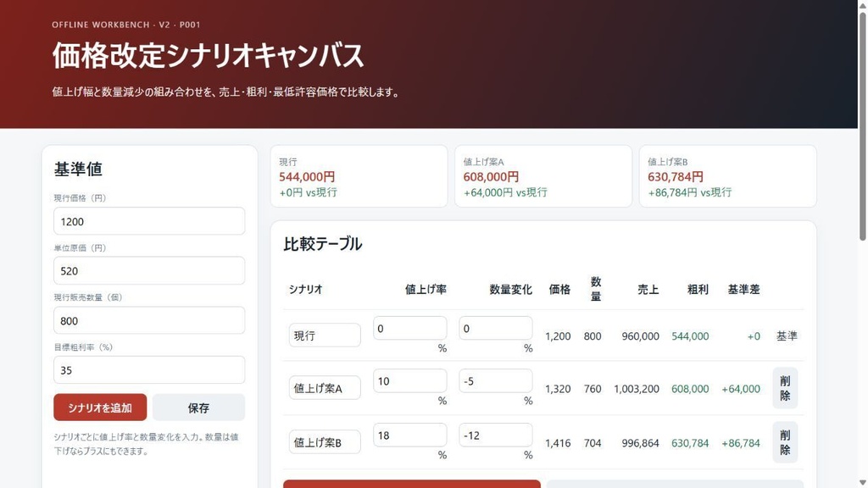
Task: Click the 基準差 column header
Action: (x=743, y=290)
